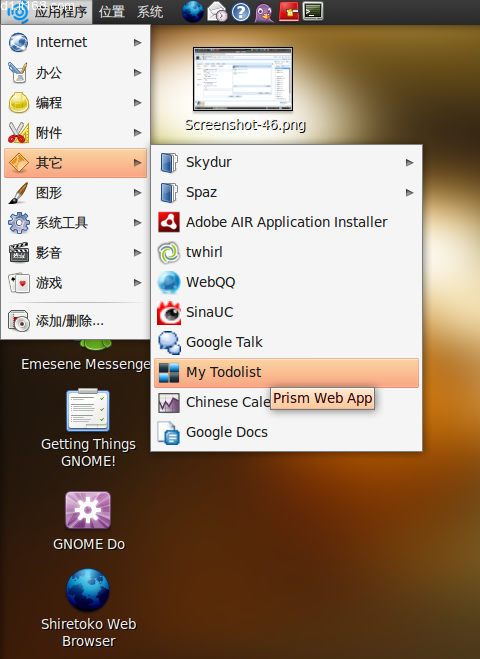Click the Spaz folder icon
Viewport: 480px width, 659px height.
click(x=169, y=192)
